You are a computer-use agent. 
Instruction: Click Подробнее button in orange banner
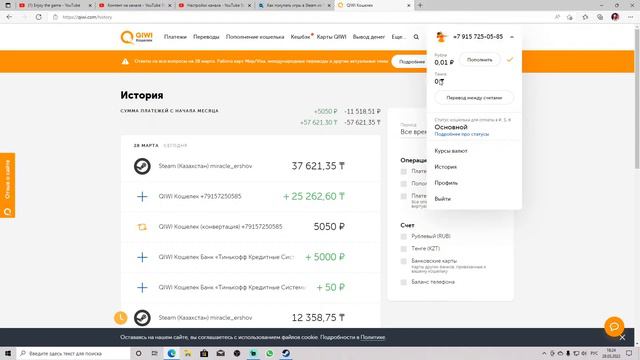tap(410, 62)
